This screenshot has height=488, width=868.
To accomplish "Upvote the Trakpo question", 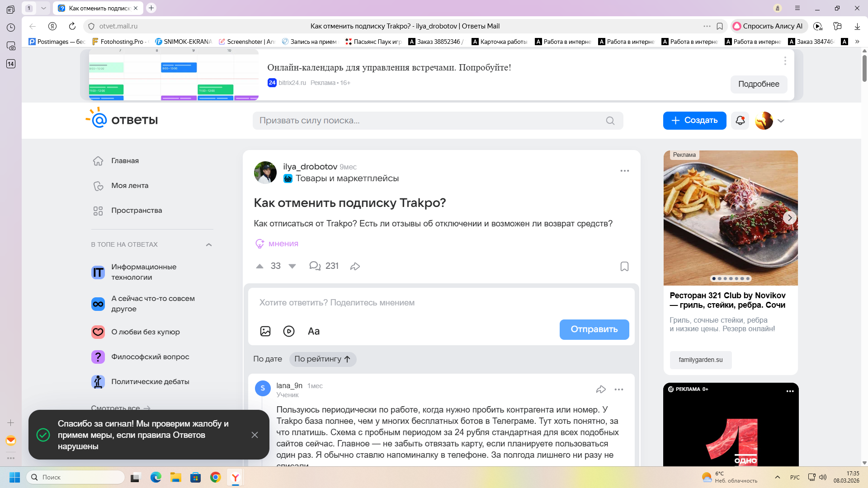I will tap(259, 266).
